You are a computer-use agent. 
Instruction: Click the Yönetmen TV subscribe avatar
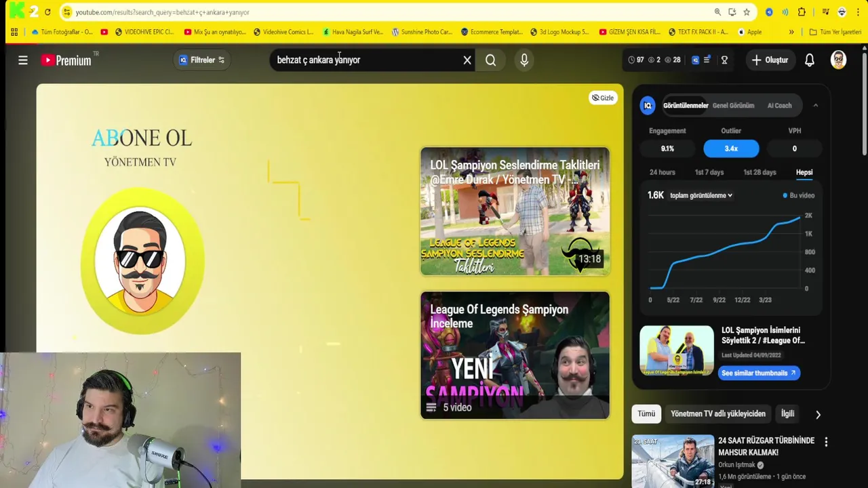[x=142, y=262]
